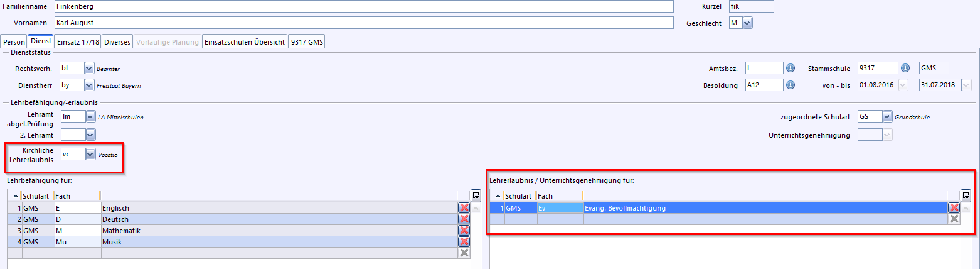
Task: Open column chooser of Lehrerlaubnis table
Action: [966, 195]
